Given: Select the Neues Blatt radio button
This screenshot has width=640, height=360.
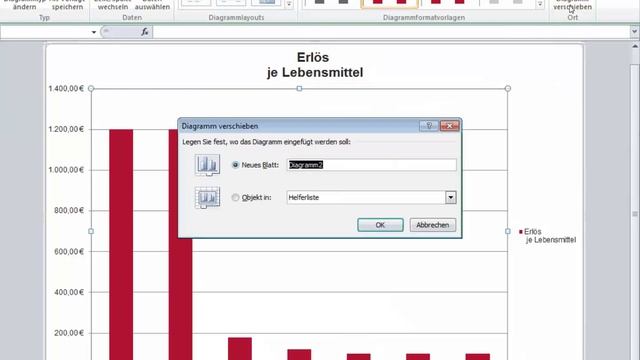Looking at the screenshot, I should coord(236,165).
